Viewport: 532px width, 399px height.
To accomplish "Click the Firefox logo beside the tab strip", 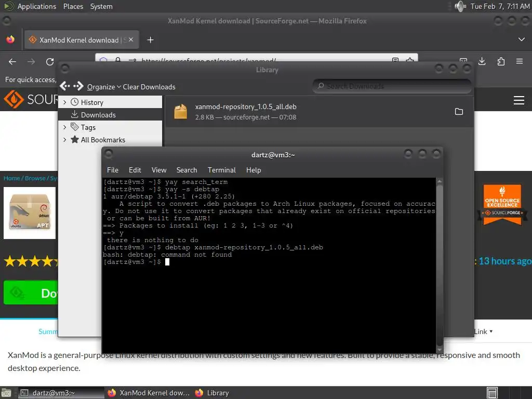I will click(10, 39).
